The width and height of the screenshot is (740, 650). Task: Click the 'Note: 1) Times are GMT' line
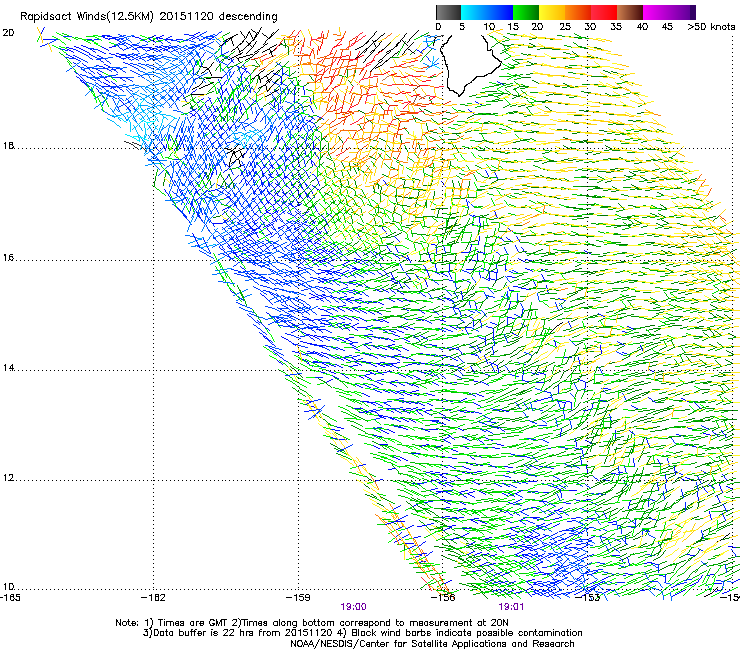[x=312, y=623]
